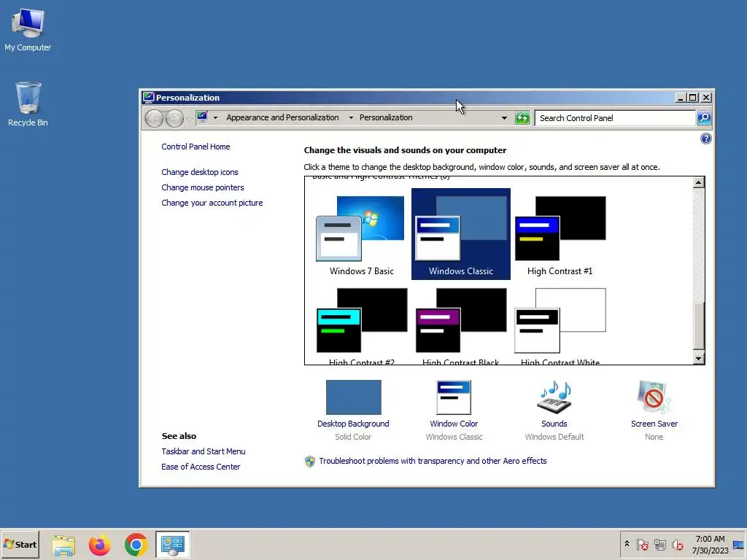Screen dimensions: 747x560
Task: Click the Back navigation arrow
Action: 154,118
